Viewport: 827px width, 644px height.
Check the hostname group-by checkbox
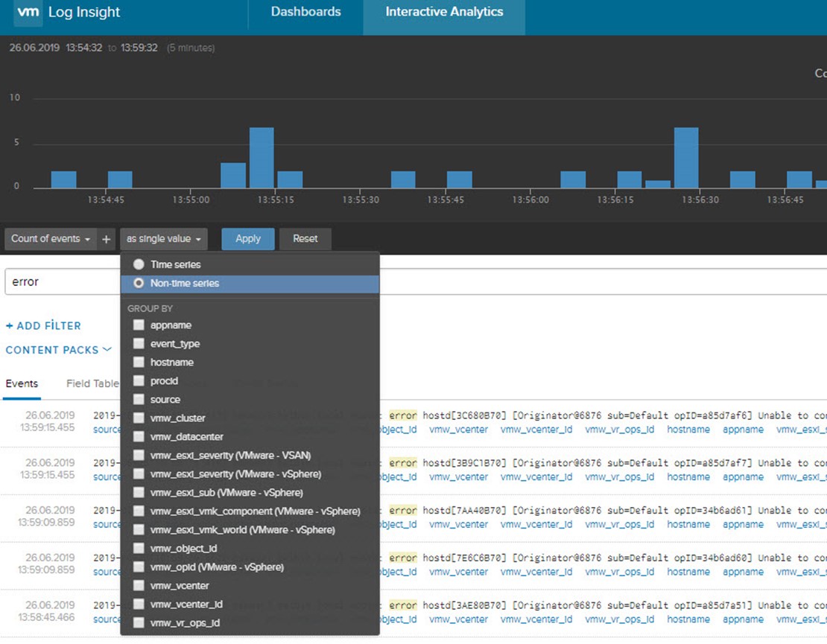(139, 362)
